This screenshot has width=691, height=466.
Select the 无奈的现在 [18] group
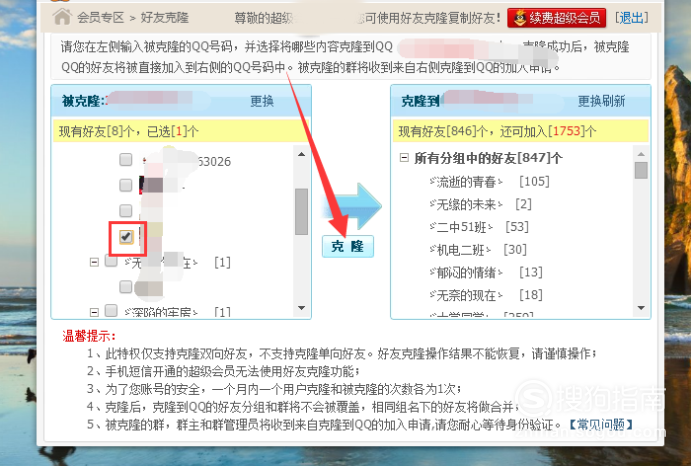(x=486, y=295)
